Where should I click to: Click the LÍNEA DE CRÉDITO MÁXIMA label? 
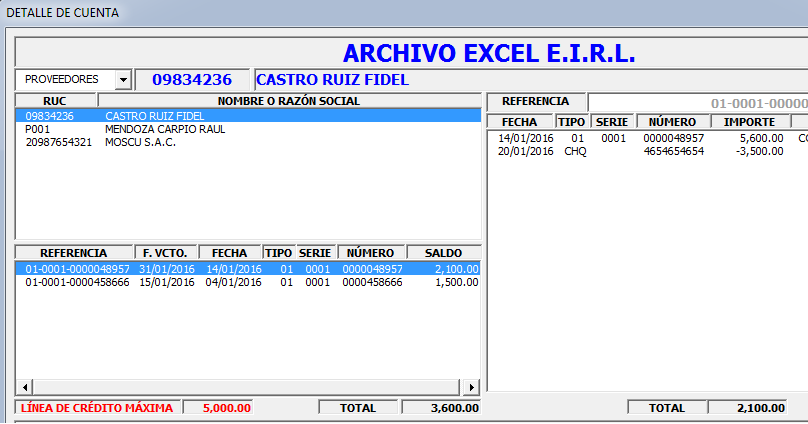(97, 408)
